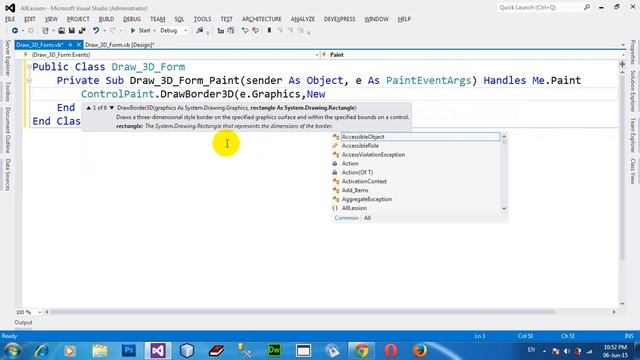640x360 pixels.
Task: Open Photoshop from the taskbar
Action: tap(129, 351)
